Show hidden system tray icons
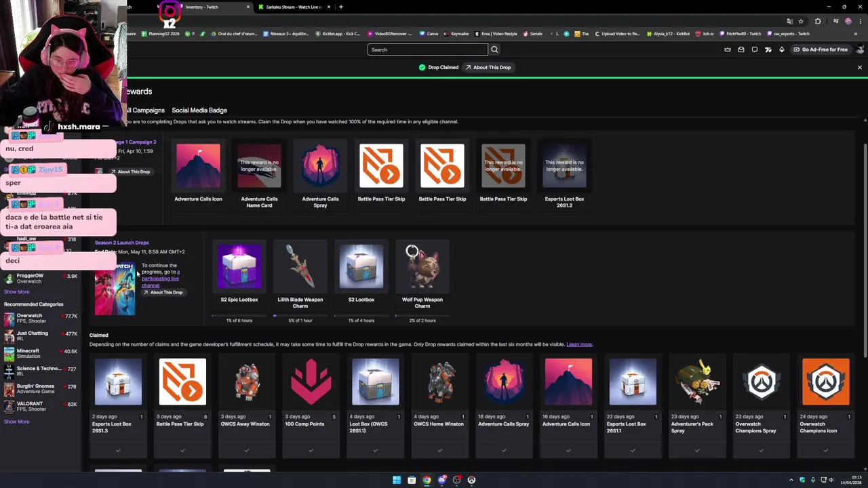The height and width of the screenshot is (488, 868). click(x=791, y=480)
